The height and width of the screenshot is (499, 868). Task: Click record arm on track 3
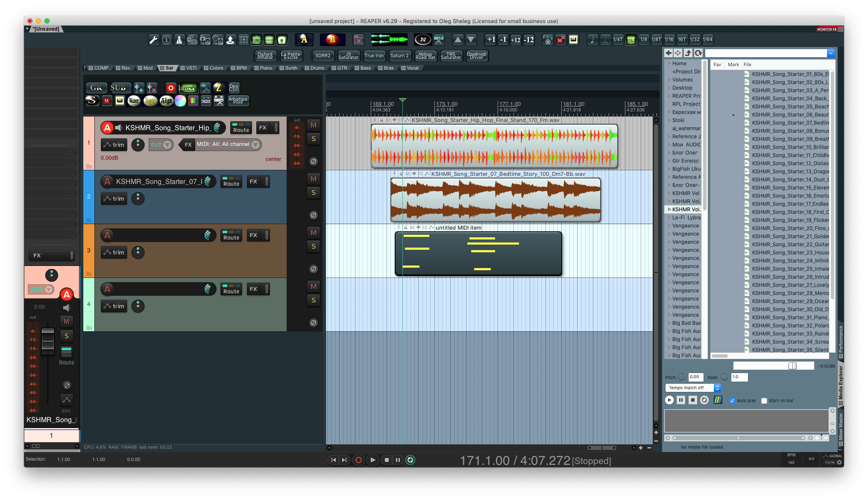coord(108,235)
